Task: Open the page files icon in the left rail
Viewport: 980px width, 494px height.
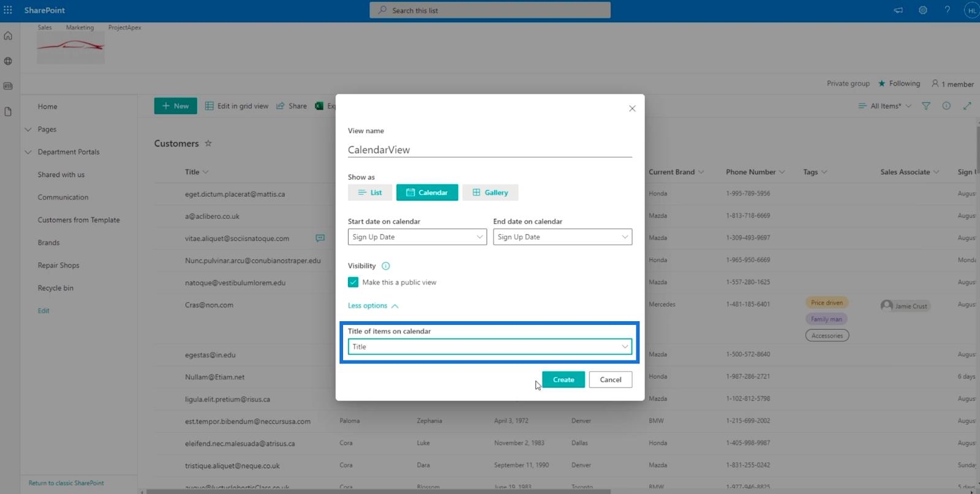Action: 8,112
